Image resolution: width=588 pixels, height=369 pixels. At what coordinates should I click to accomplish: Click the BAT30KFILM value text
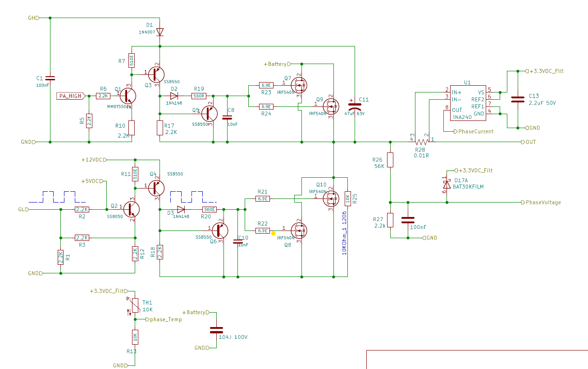(468, 187)
